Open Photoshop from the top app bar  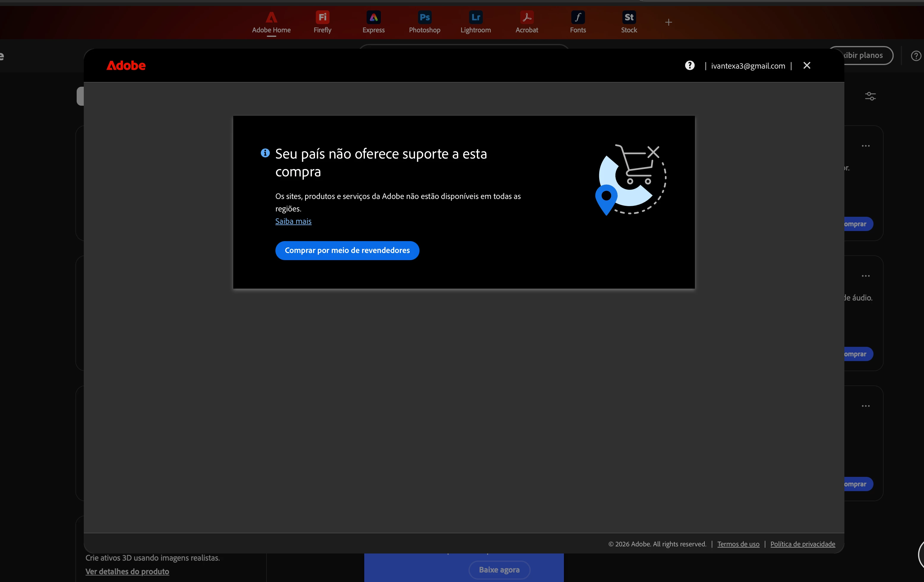424,22
